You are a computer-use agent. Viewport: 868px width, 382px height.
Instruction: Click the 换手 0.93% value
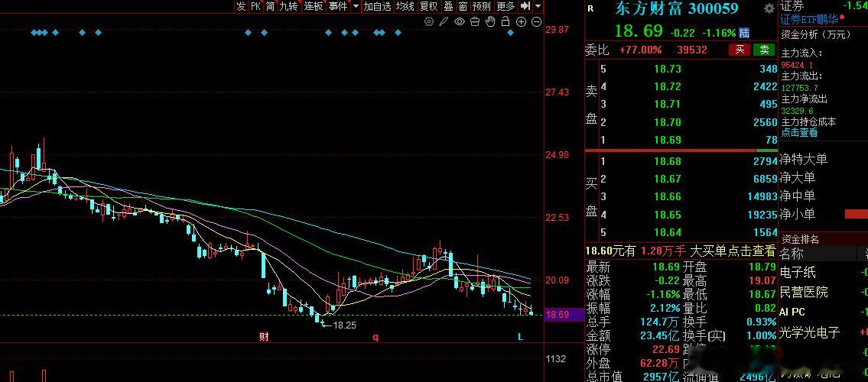(x=762, y=322)
